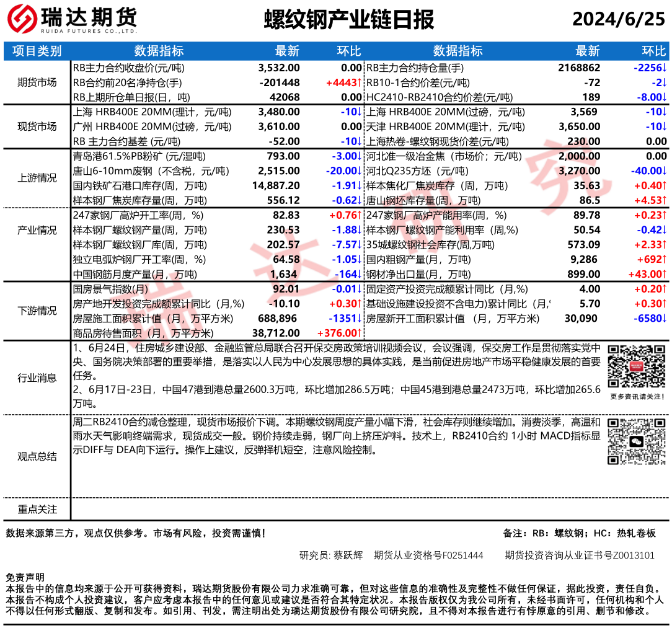
Task: Click the WeChat QR code beside 观点总结
Action: [x=637, y=441]
